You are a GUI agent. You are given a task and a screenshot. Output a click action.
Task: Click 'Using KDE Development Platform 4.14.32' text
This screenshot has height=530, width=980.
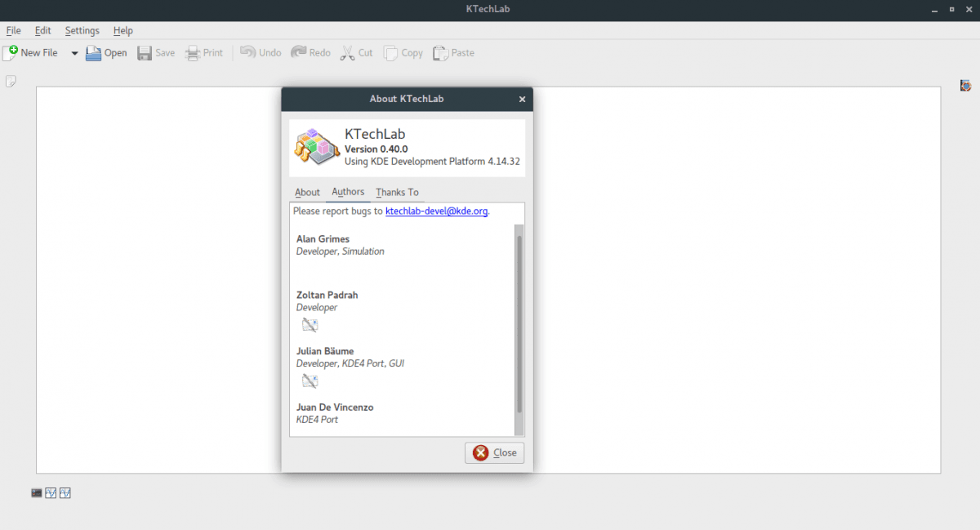click(432, 162)
